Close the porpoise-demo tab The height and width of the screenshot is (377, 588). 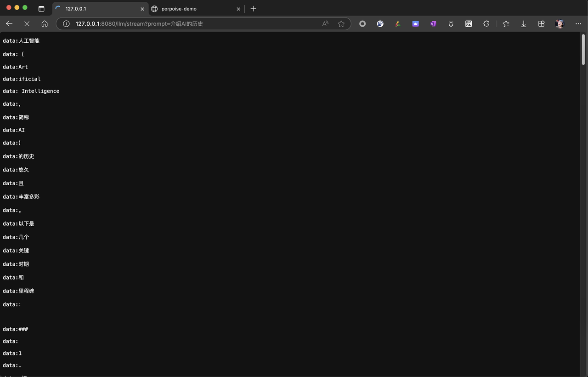238,9
